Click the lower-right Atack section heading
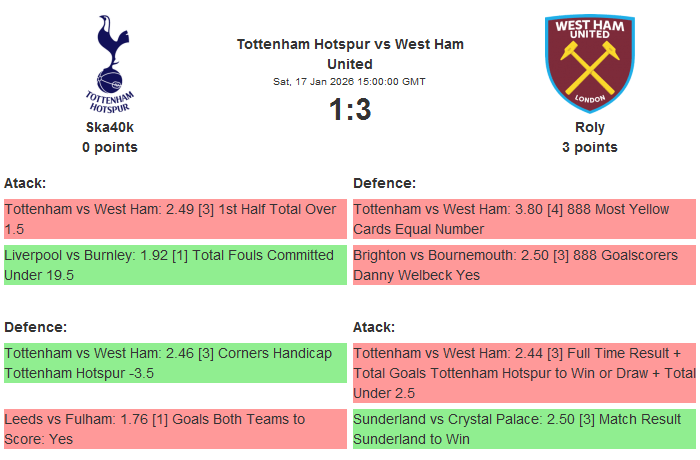 [374, 327]
